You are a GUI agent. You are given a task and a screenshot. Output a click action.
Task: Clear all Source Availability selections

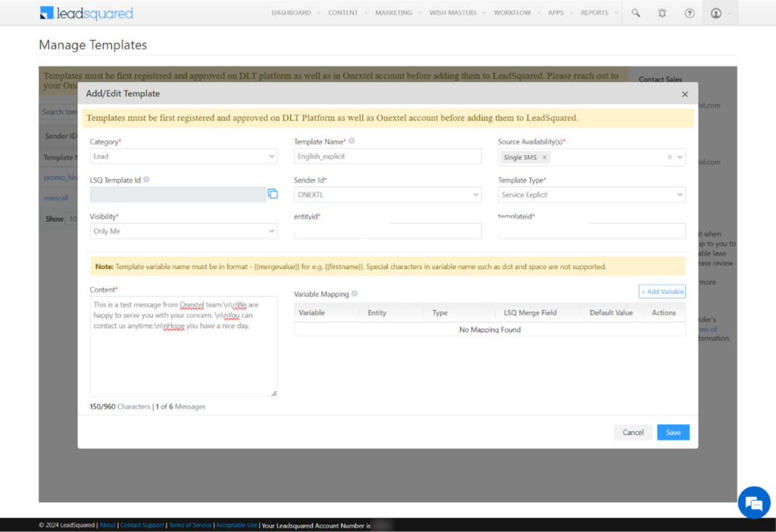click(x=670, y=157)
